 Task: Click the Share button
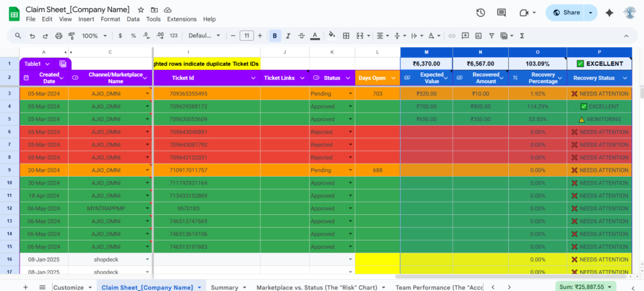pos(564,13)
